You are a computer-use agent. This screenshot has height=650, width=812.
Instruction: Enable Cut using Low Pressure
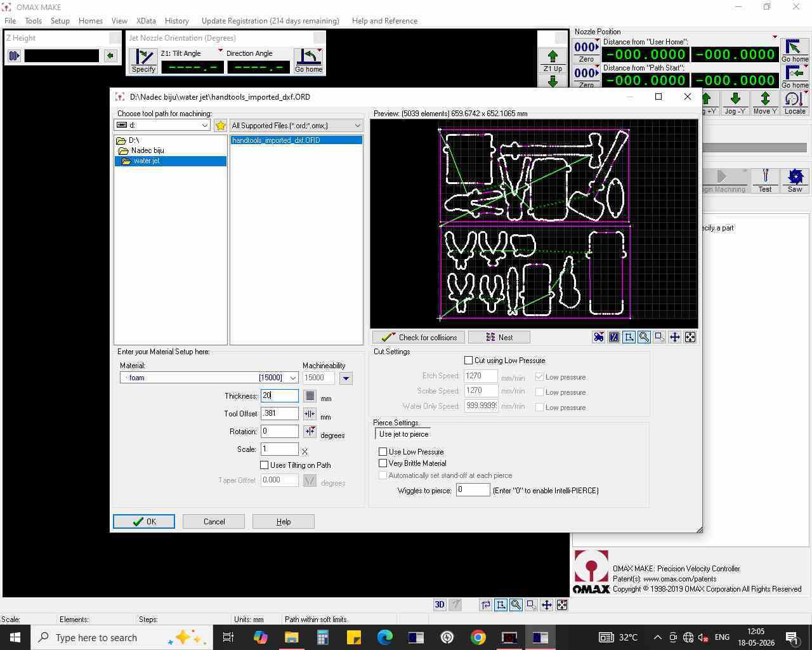click(469, 361)
